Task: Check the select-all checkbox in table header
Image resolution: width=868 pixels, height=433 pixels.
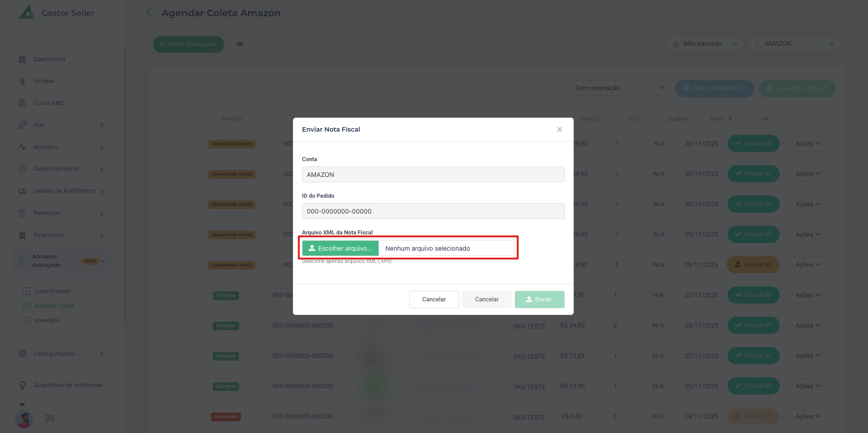Action: tap(177, 119)
